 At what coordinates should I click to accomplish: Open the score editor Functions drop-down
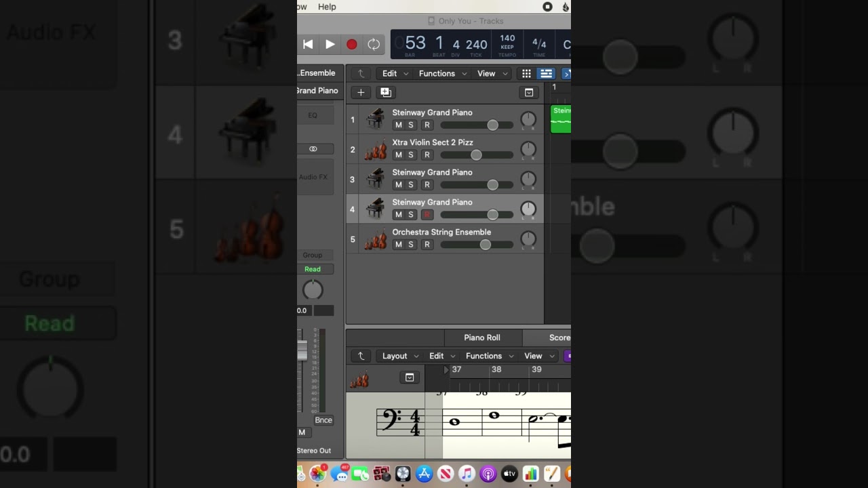coord(490,356)
